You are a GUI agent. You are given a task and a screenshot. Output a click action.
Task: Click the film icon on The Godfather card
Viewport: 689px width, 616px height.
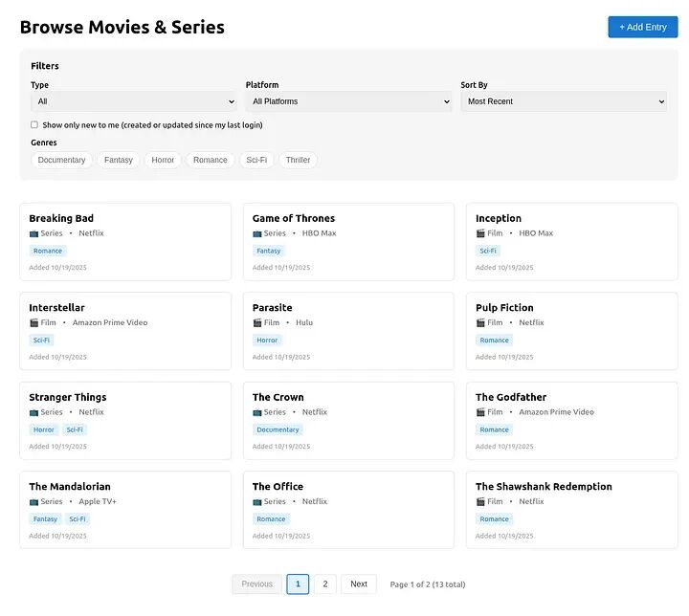[x=480, y=412]
